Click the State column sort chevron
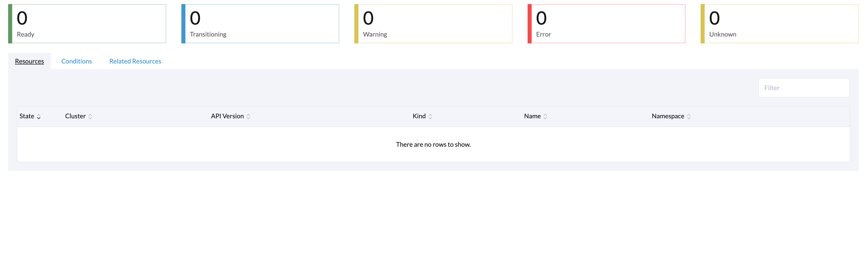Viewport: 868px width, 261px height. 39,116
